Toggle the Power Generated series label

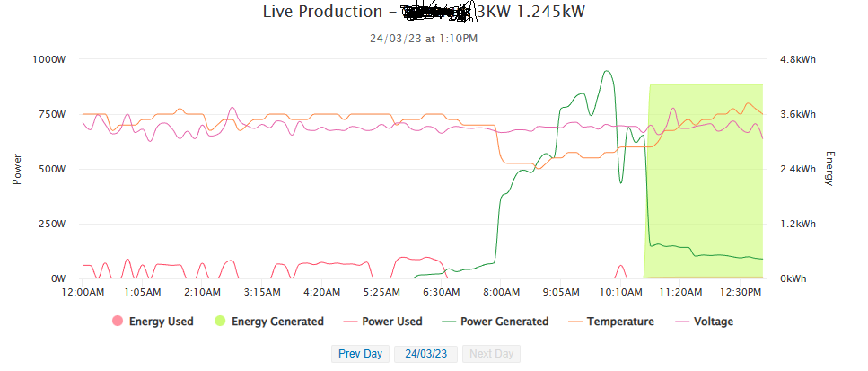coord(504,322)
